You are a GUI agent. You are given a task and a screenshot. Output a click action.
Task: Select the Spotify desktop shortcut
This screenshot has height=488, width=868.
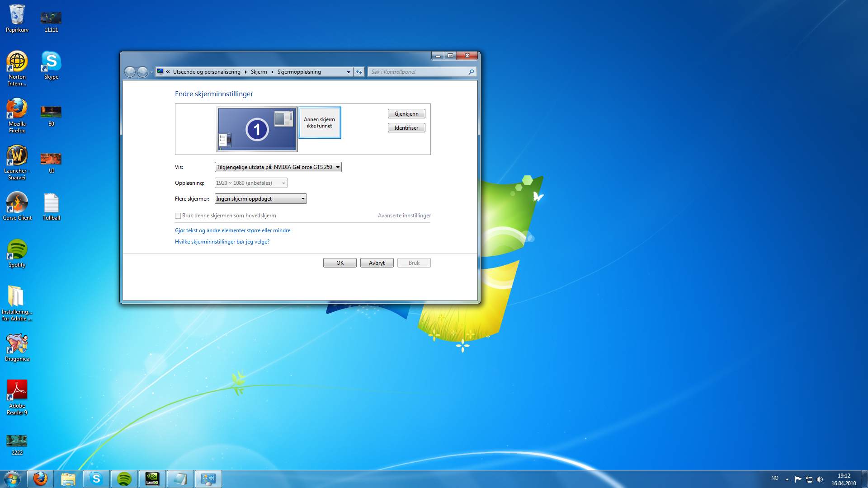tap(17, 253)
